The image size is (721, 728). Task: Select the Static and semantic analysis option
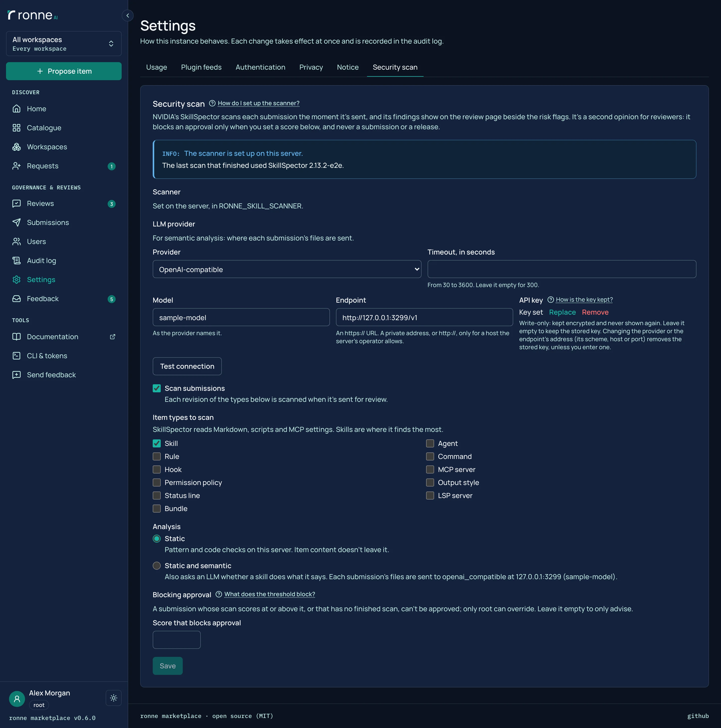[157, 566]
